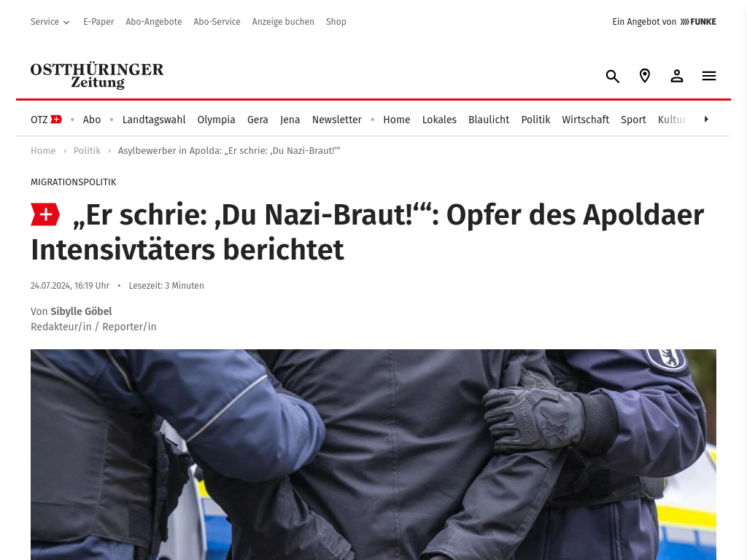
Task: Click the red plus badge beside headline
Action: [45, 215]
